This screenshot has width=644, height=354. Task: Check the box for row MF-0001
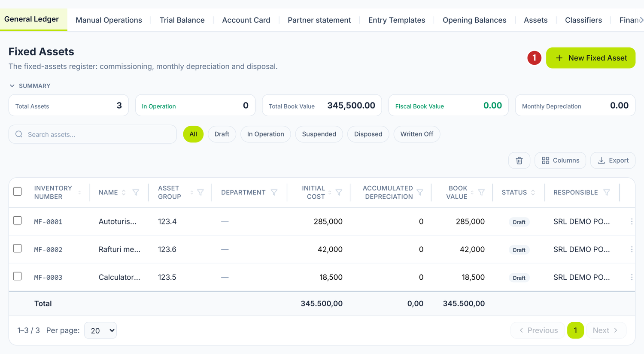click(18, 221)
